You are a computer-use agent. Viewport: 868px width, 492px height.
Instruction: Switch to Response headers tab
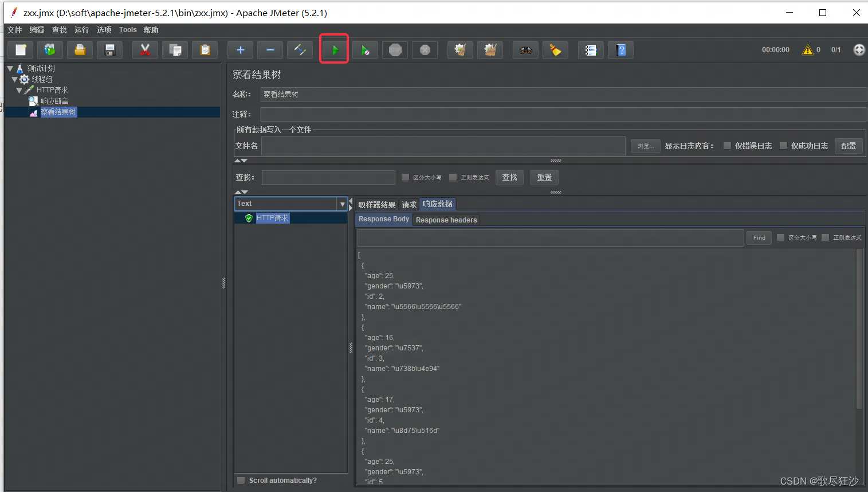point(446,220)
